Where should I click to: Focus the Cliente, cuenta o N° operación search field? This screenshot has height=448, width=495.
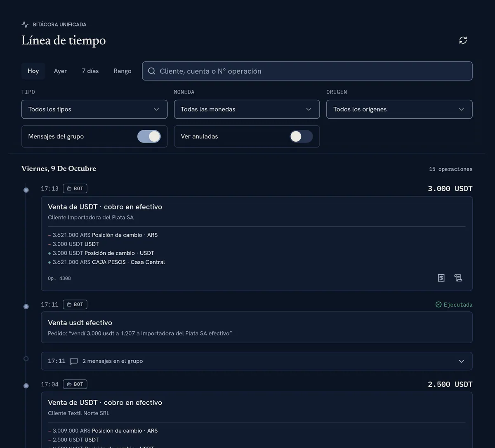pos(307,71)
